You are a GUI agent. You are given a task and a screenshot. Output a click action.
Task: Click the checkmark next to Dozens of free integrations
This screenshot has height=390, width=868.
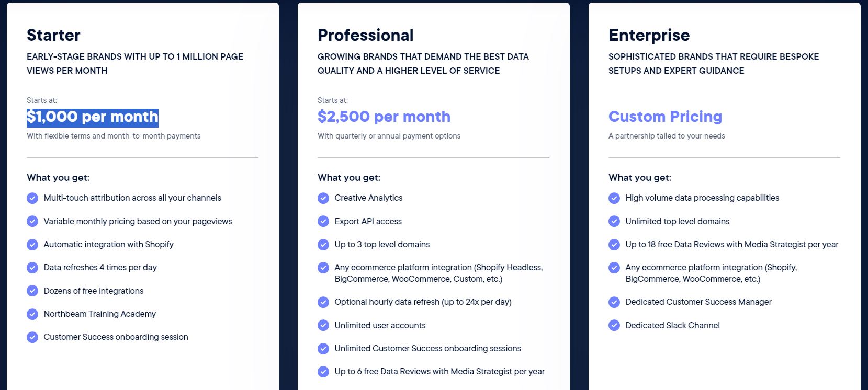click(32, 291)
